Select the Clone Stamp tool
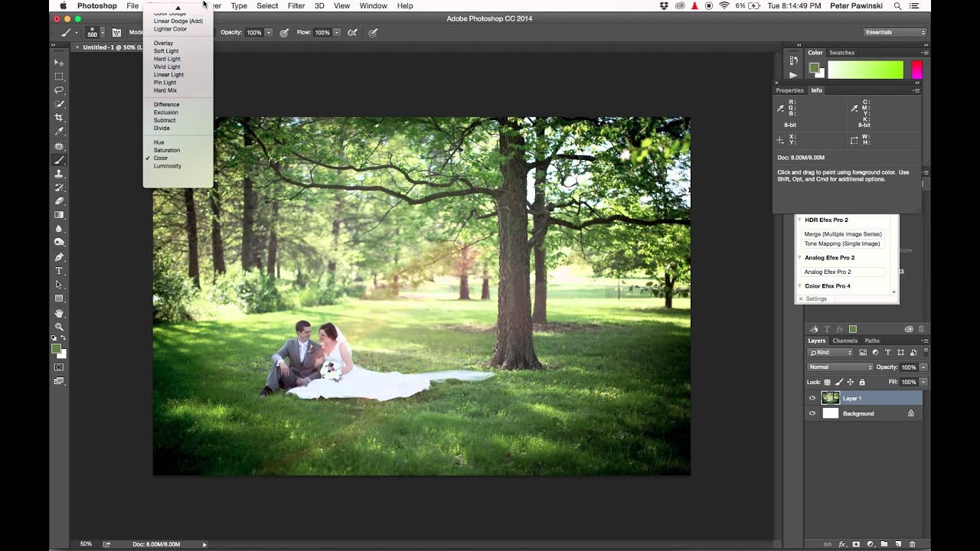 pyautogui.click(x=59, y=174)
